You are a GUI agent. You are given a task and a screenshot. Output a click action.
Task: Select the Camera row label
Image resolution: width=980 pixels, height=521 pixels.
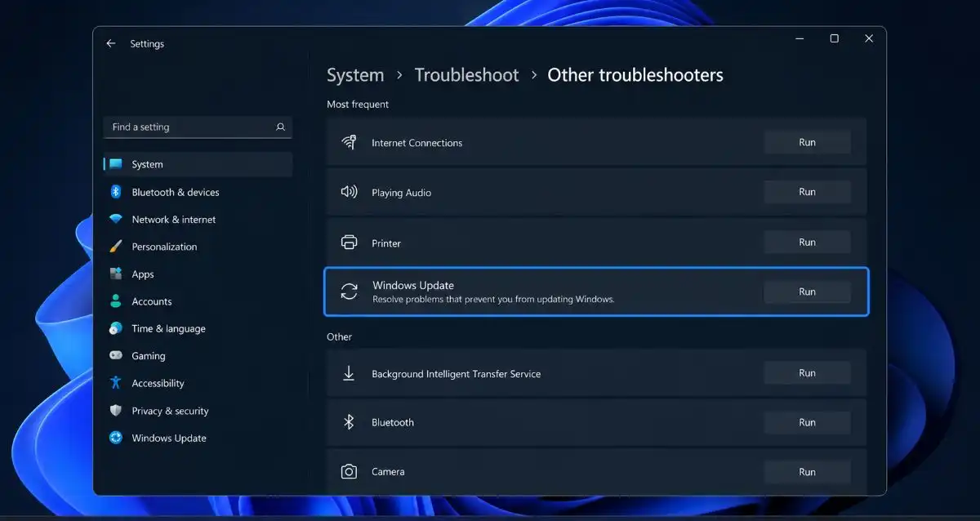[388, 472]
